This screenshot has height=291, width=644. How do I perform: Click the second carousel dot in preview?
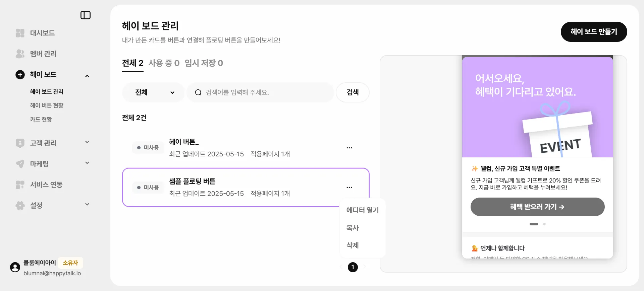(544, 224)
